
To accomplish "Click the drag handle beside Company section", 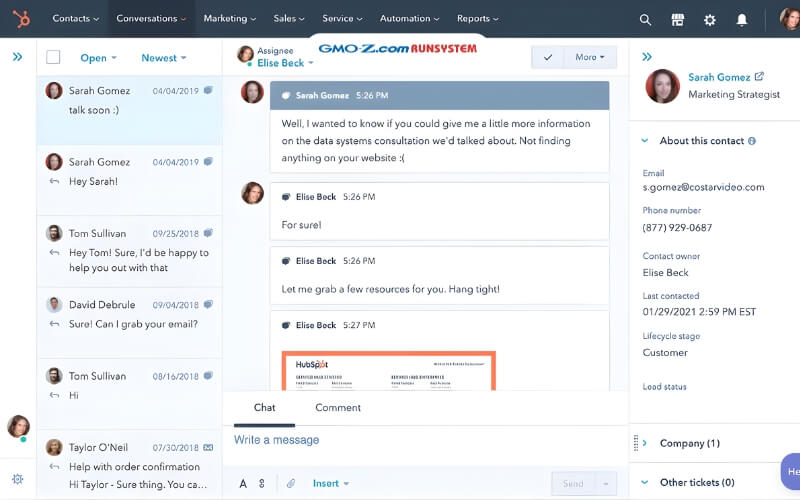I will [x=636, y=443].
